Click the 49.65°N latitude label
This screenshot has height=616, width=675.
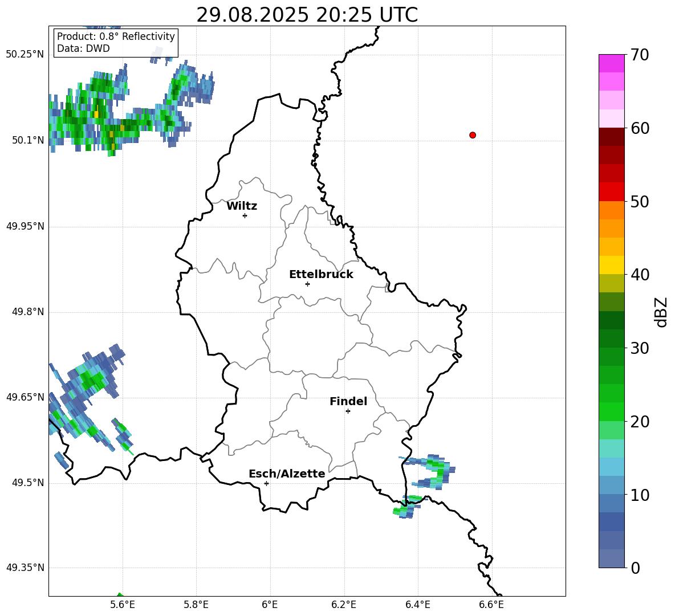[25, 397]
